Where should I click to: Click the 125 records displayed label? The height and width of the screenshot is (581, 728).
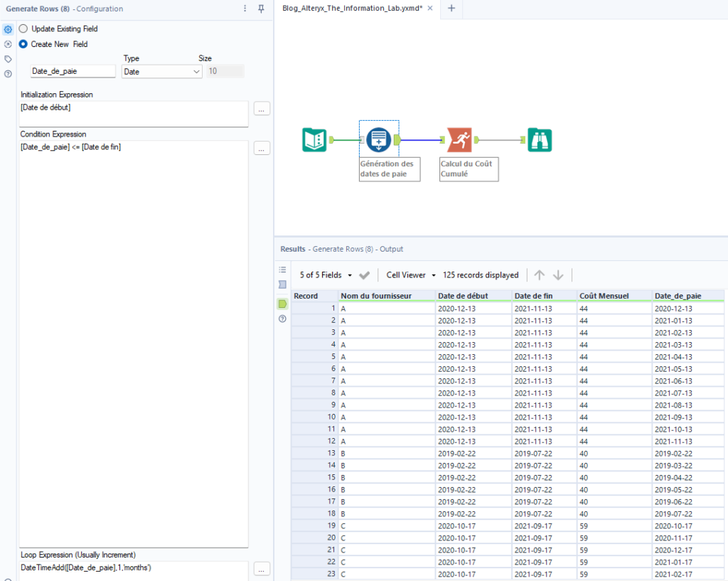[481, 275]
